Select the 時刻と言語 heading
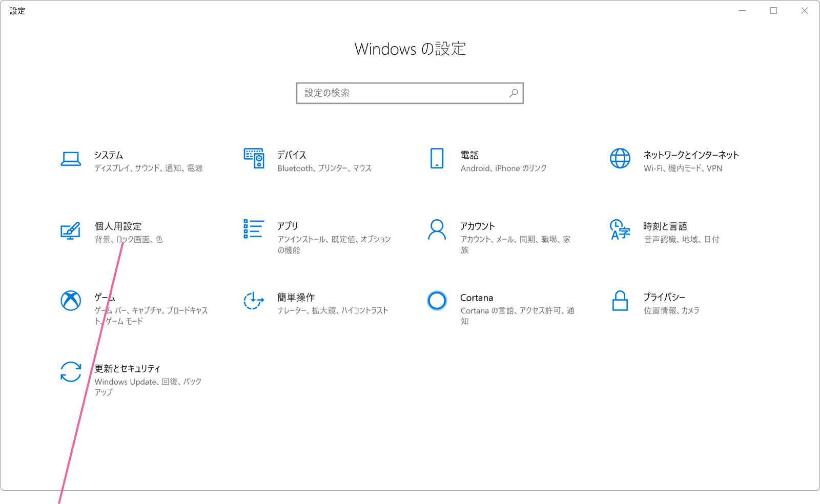The height and width of the screenshot is (504, 820). tap(665, 226)
